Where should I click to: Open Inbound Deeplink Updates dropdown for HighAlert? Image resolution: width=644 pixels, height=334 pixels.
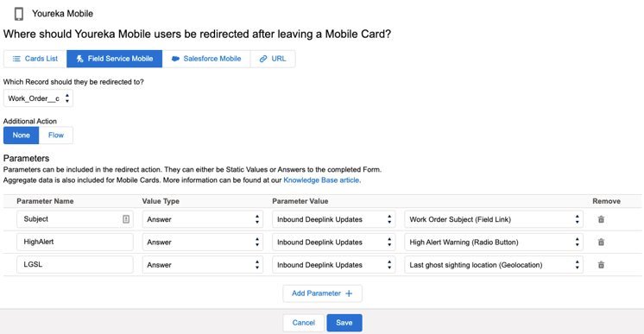[333, 242]
